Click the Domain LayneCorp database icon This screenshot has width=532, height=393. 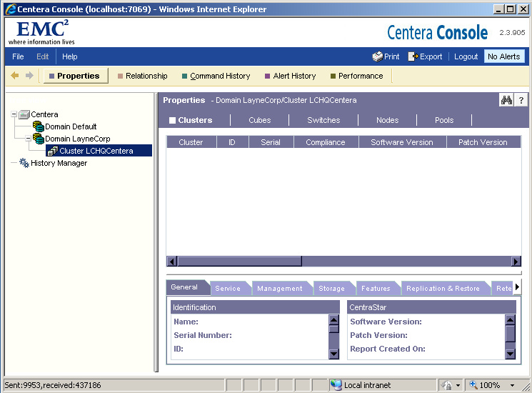[x=39, y=139]
